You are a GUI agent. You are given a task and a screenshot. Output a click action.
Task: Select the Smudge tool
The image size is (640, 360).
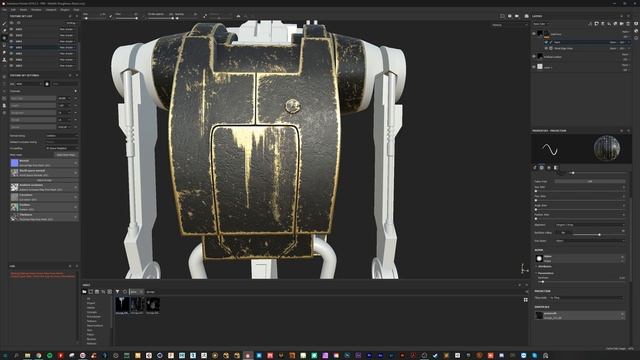pyautogui.click(x=4, y=52)
